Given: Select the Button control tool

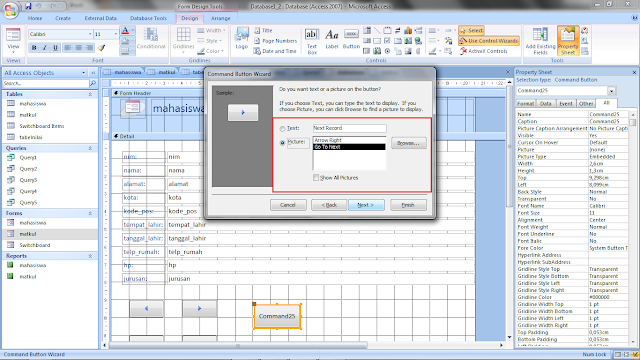Looking at the screenshot, I should click(x=351, y=39).
